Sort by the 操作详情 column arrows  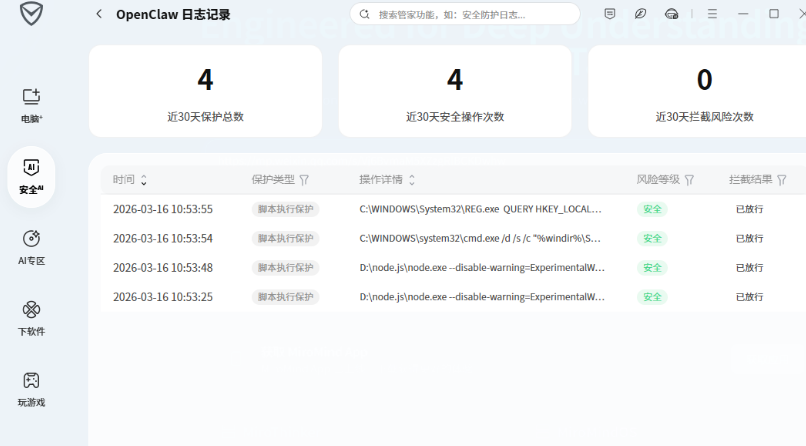click(412, 180)
